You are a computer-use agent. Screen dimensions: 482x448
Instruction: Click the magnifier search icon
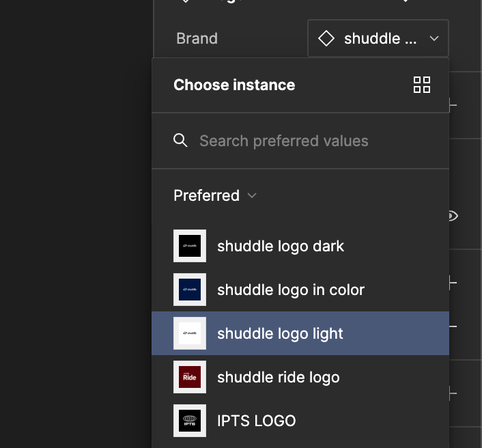click(180, 141)
